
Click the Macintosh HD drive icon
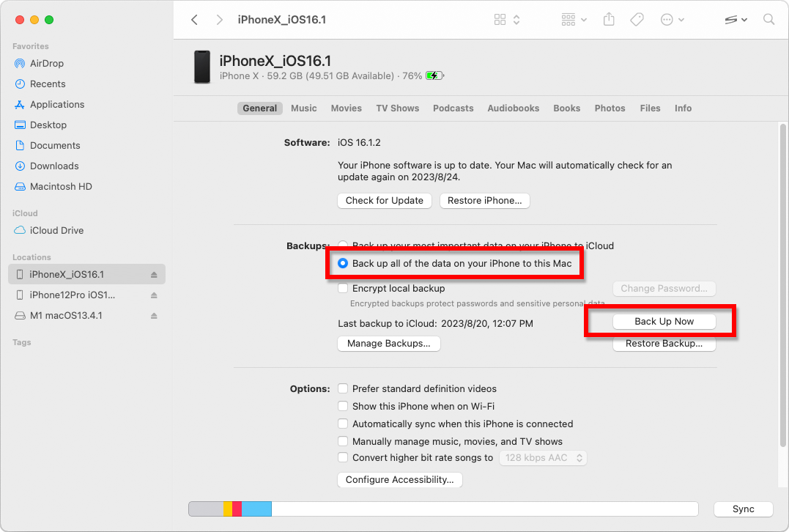[x=20, y=187]
